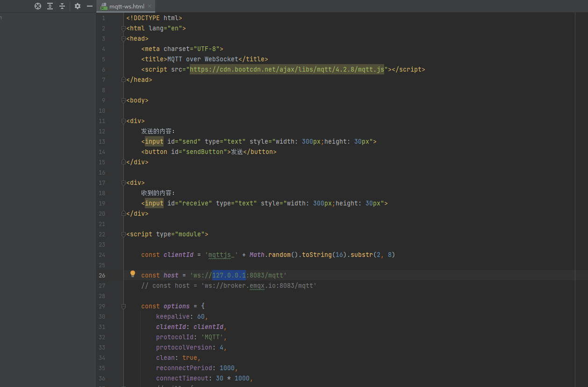Close the mqtt-ws.html editor tab
Viewport: 588px width, 387px height.
click(x=150, y=7)
